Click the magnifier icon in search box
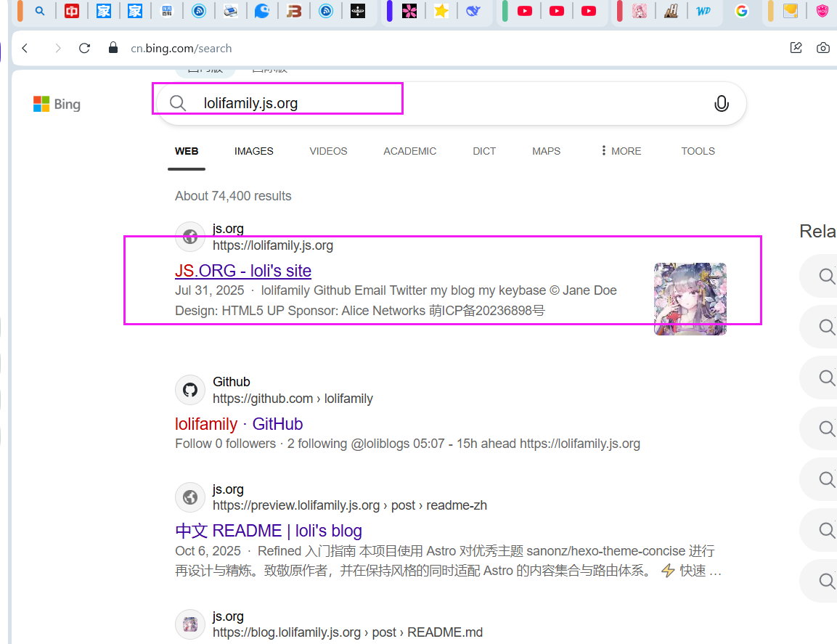The height and width of the screenshot is (644, 837). pyautogui.click(x=178, y=103)
